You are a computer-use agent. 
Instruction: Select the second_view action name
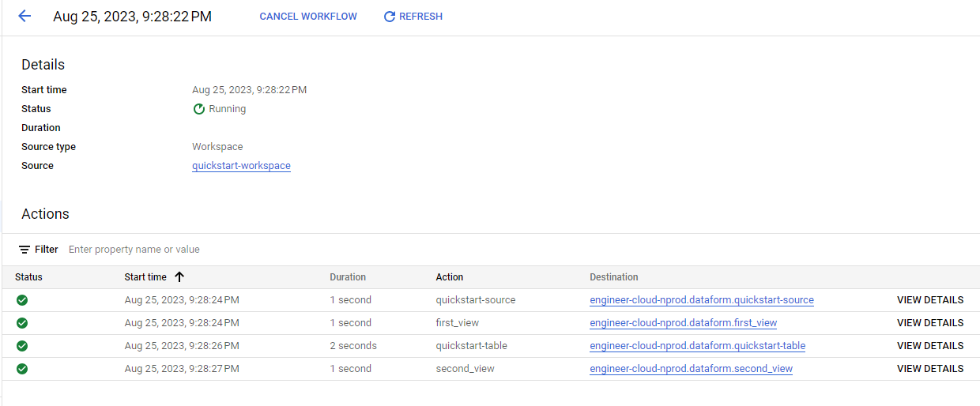(x=465, y=369)
